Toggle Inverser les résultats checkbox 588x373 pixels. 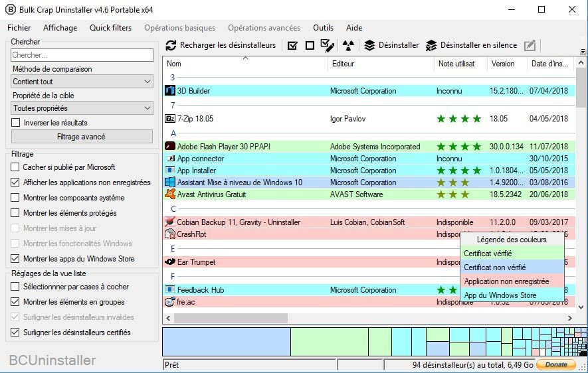click(16, 123)
